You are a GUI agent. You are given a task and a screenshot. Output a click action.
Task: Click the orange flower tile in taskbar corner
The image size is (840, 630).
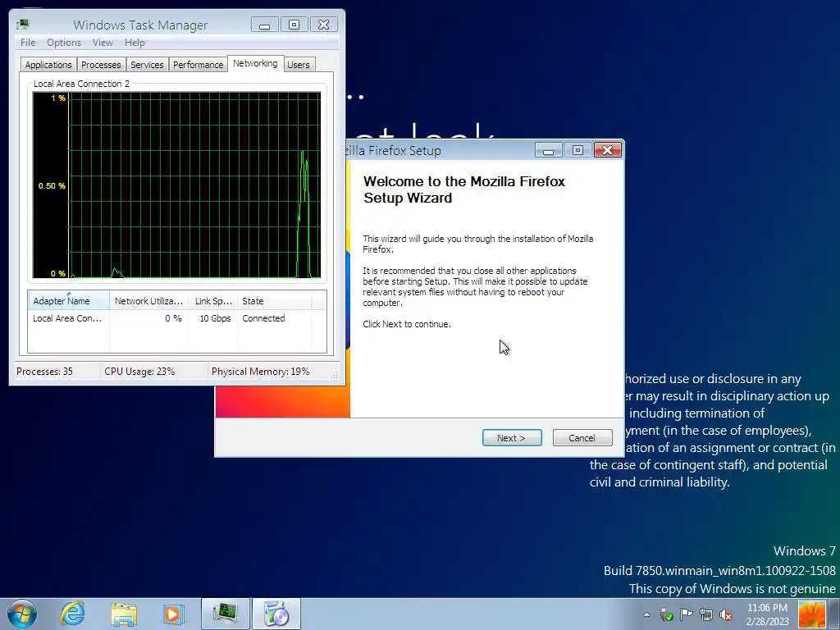coord(811,614)
